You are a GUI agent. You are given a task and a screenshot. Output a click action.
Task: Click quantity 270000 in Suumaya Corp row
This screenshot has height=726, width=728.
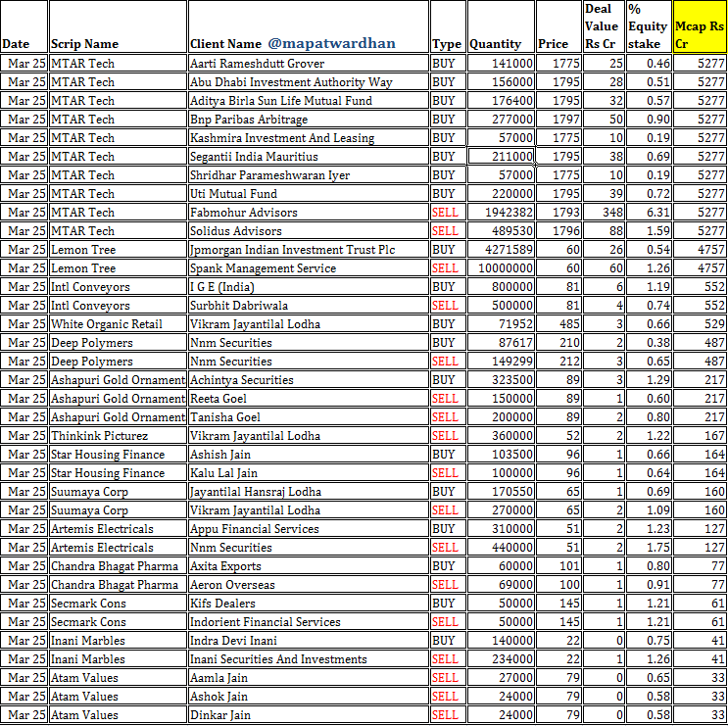coord(501,509)
